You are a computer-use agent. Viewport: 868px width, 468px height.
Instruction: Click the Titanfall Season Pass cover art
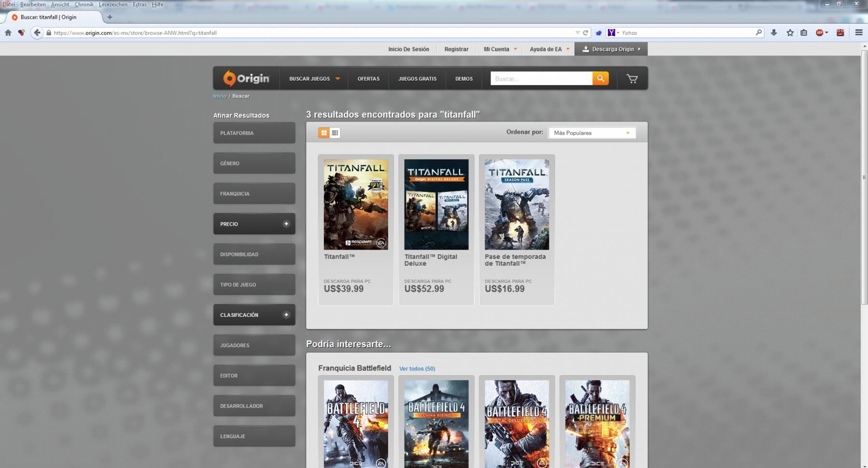click(x=517, y=204)
